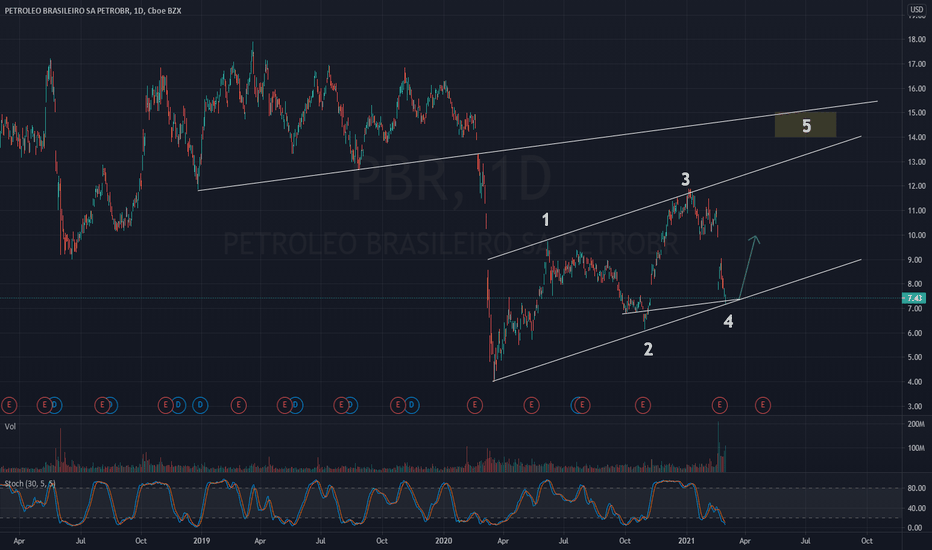Click the dividend marker between Jul 2019 and Oct 2019
Image resolution: width=932 pixels, height=550 pixels.
(351, 406)
